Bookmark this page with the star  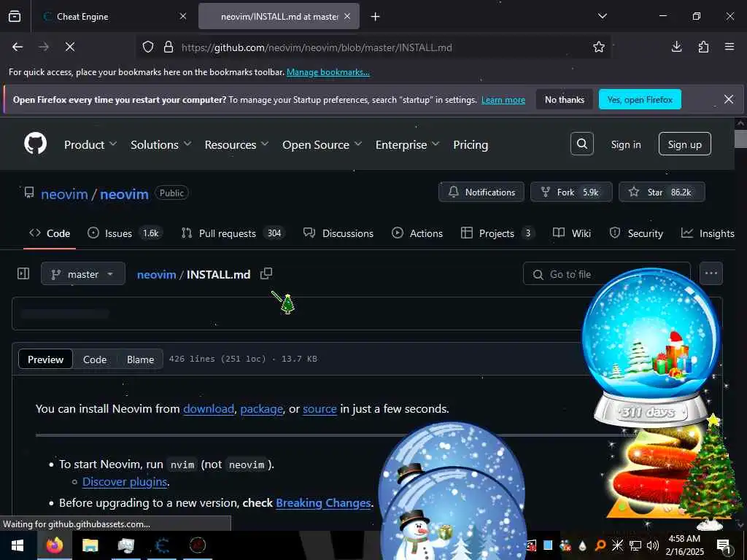599,47
